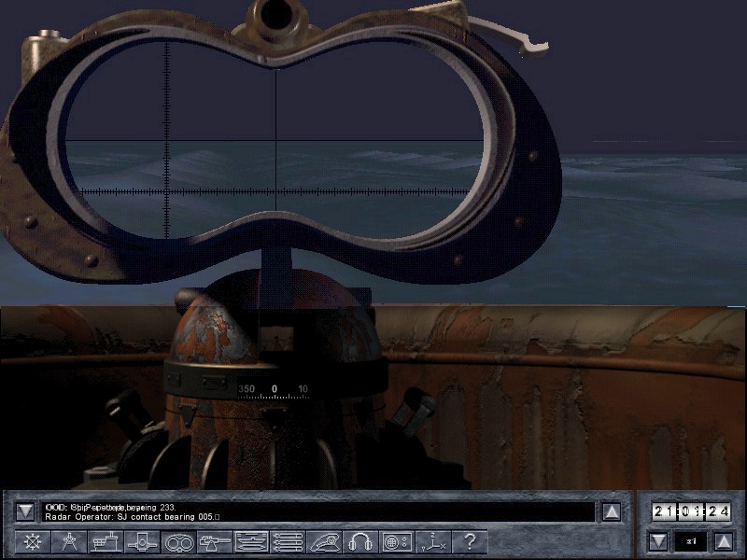Image resolution: width=747 pixels, height=560 pixels.
Task: Increase time compression with the up arrow
Action: click(724, 541)
